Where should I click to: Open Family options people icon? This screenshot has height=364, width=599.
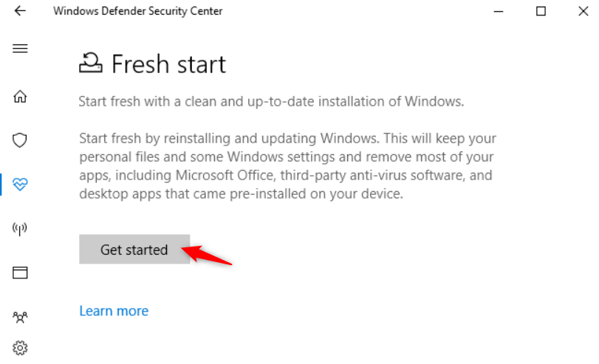(20, 317)
